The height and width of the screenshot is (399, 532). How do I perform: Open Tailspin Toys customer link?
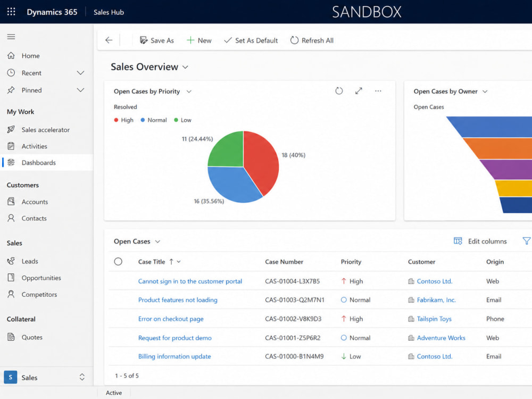pos(434,319)
